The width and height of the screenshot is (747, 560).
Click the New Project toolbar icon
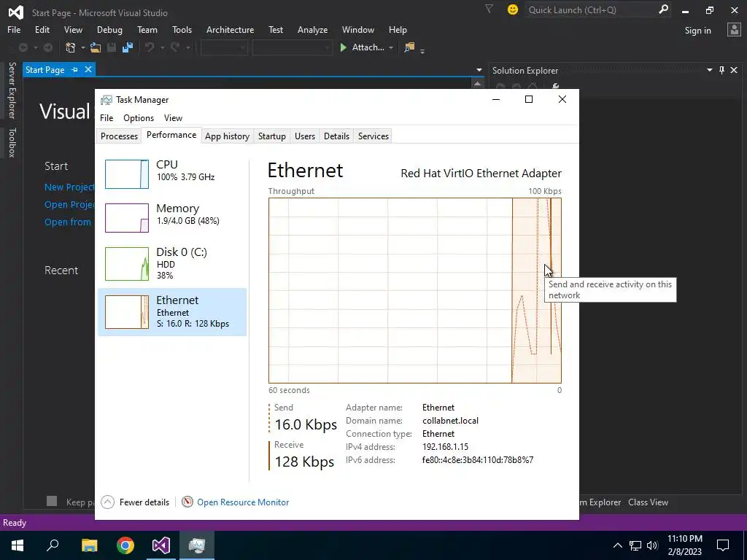pos(71,47)
